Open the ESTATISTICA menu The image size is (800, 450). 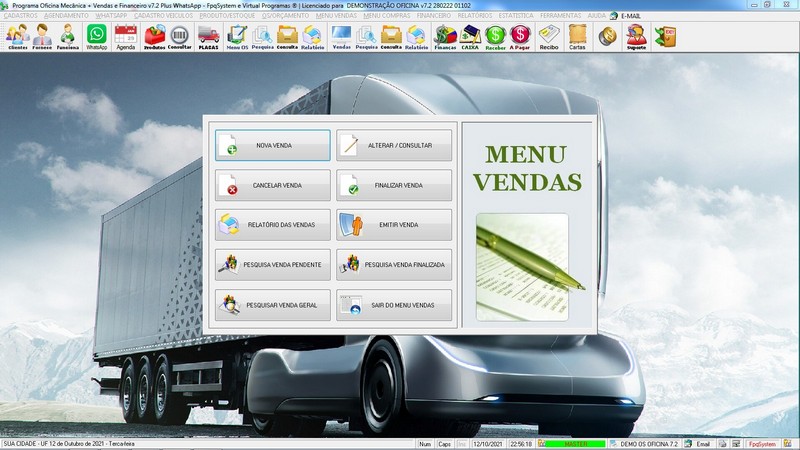tap(516, 16)
